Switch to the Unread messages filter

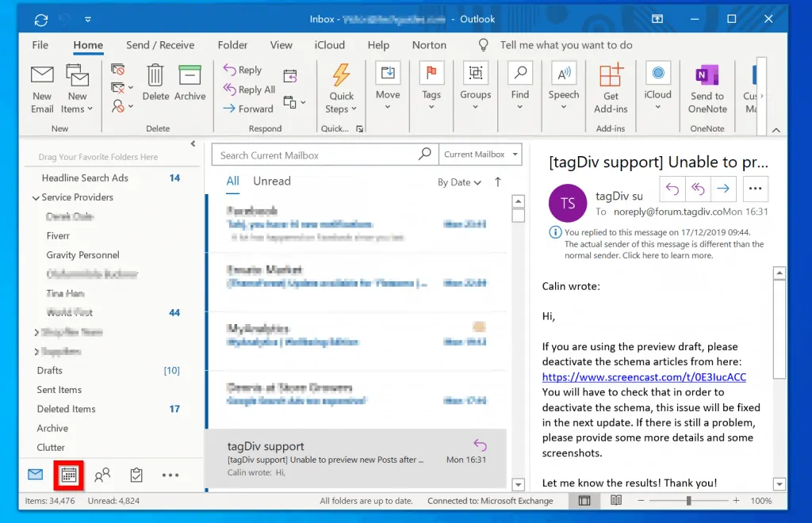[x=271, y=181]
